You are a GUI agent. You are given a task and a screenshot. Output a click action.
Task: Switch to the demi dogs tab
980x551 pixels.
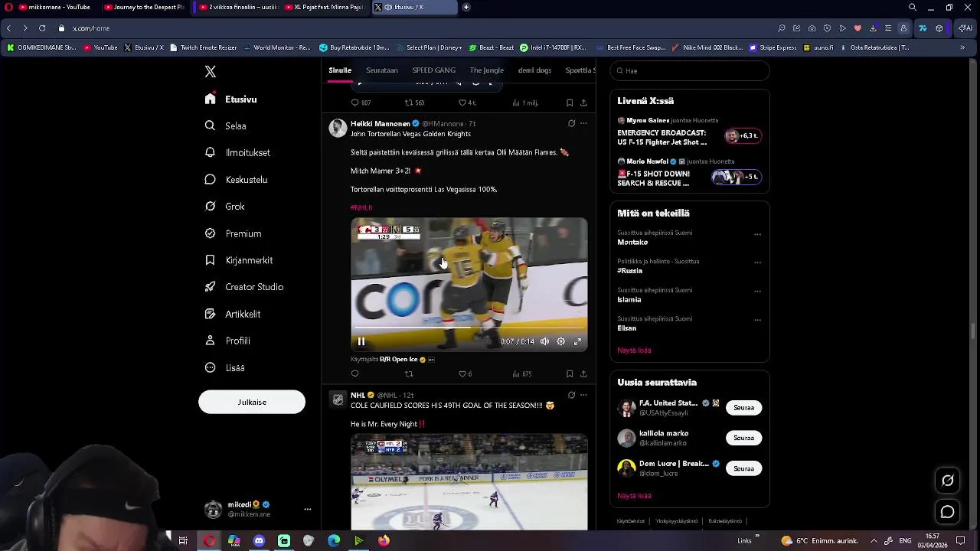534,70
